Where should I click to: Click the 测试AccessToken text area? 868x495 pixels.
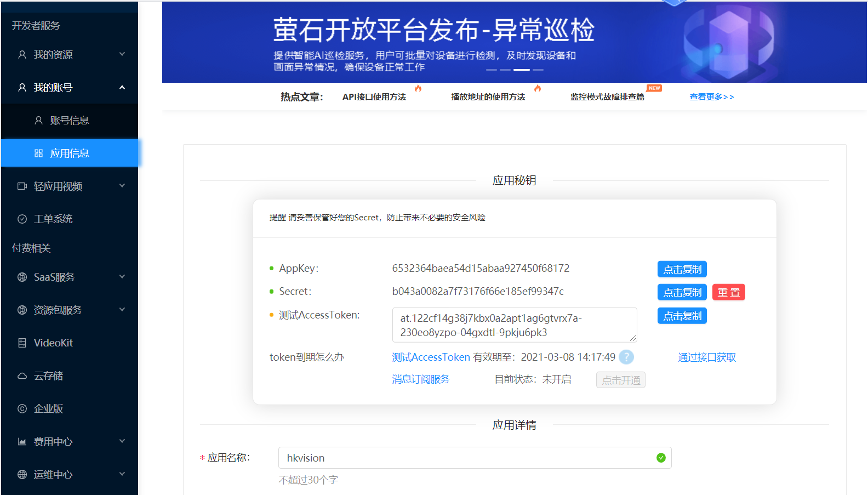(x=515, y=325)
